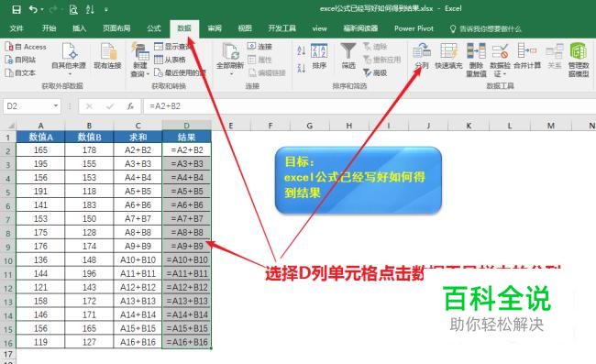Click 显示查询 button
This screenshot has width=596, height=364.
coord(173,47)
